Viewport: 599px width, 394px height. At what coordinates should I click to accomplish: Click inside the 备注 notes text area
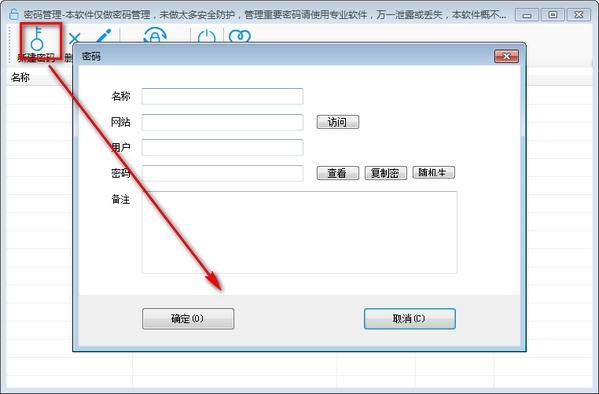300,232
